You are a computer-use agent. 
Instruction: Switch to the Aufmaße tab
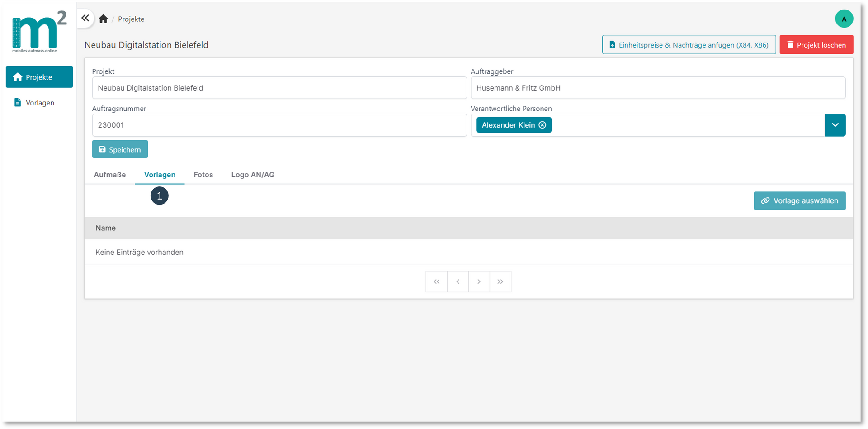(x=110, y=175)
